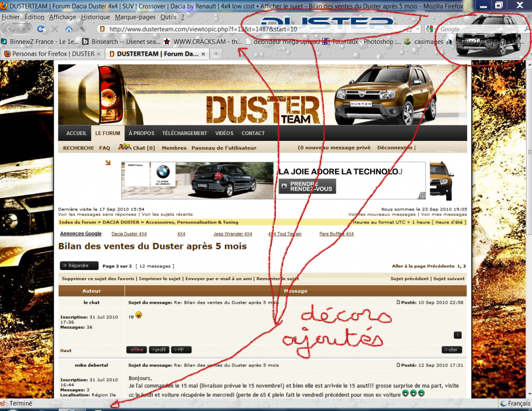Open the TÉLÉCHARGEMENT section
This screenshot has height=411, width=532.
tap(185, 133)
